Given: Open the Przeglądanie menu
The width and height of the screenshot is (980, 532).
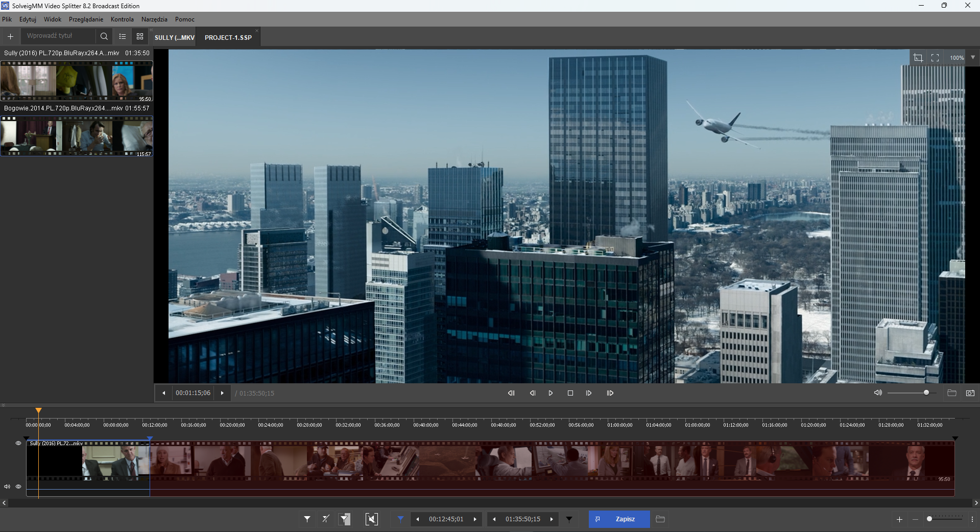Looking at the screenshot, I should point(86,19).
